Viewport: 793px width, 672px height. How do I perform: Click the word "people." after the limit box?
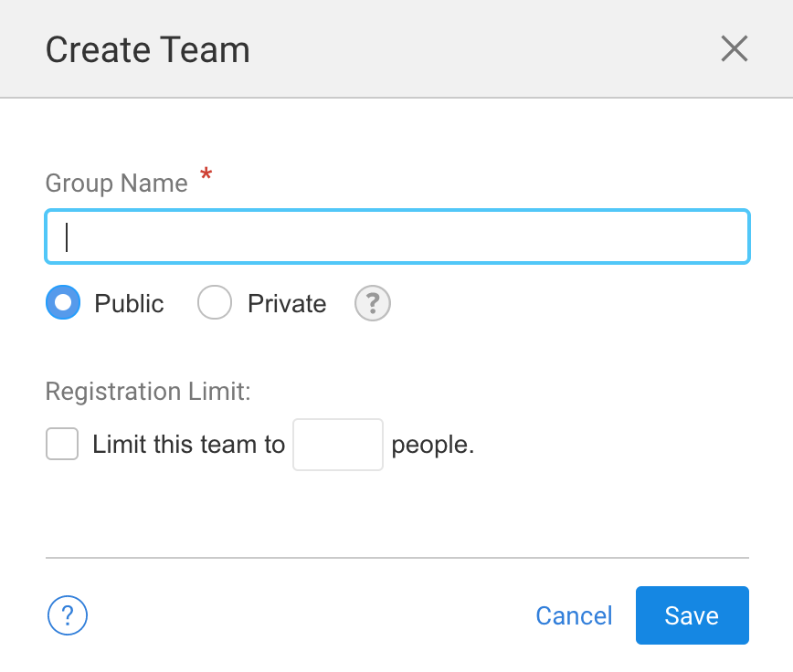pyautogui.click(x=433, y=445)
